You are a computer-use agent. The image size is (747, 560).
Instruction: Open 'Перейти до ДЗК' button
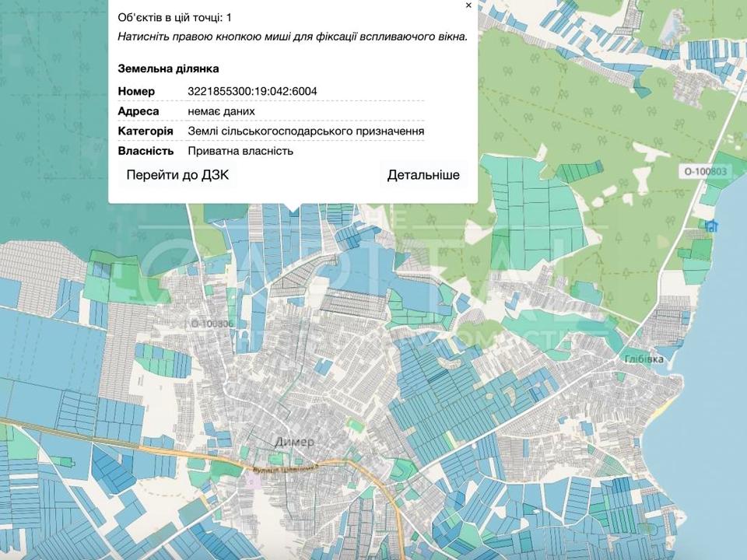pyautogui.click(x=177, y=175)
